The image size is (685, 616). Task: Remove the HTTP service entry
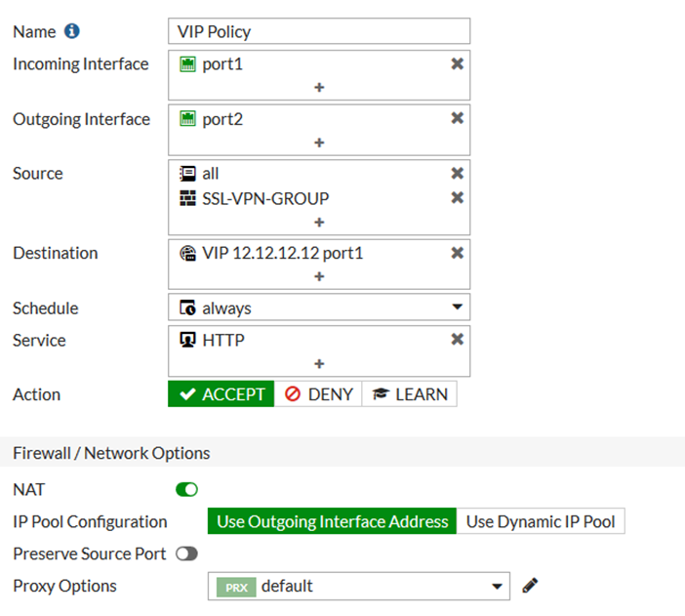coord(457,340)
